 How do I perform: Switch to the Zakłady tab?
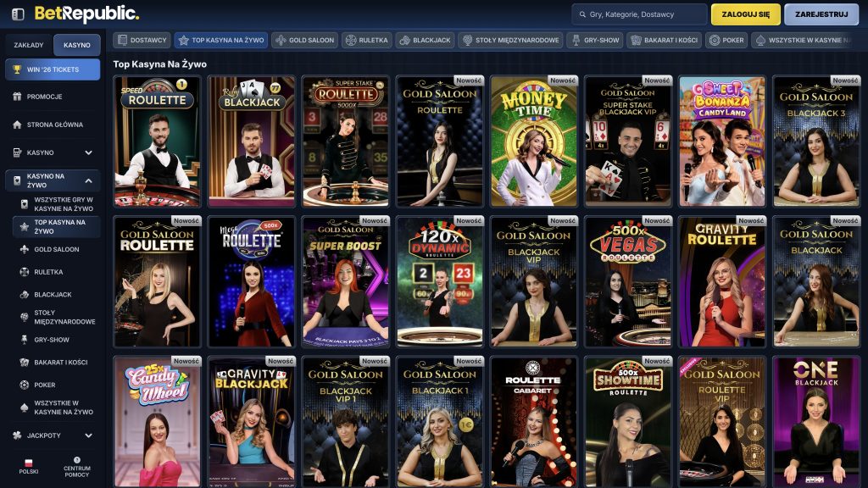click(x=29, y=45)
